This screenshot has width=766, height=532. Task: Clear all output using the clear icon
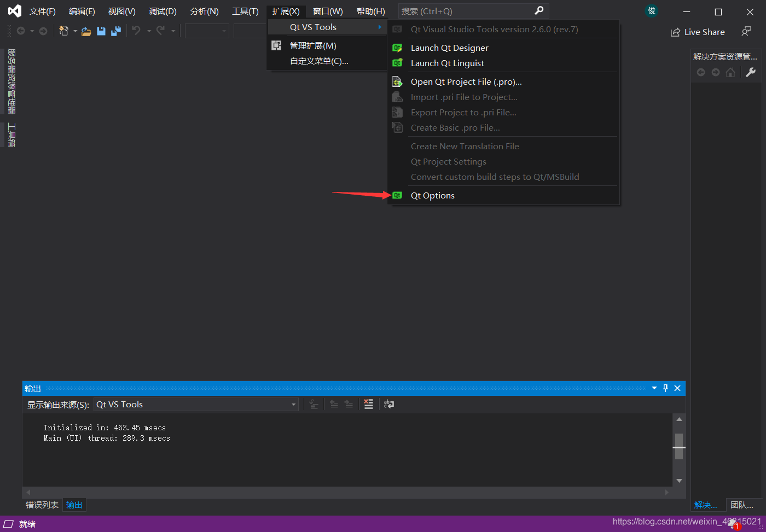(369, 404)
